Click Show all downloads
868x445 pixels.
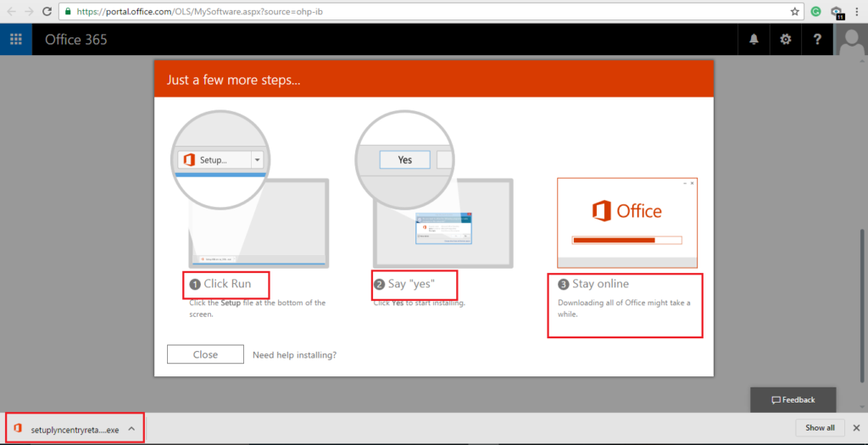tap(819, 428)
